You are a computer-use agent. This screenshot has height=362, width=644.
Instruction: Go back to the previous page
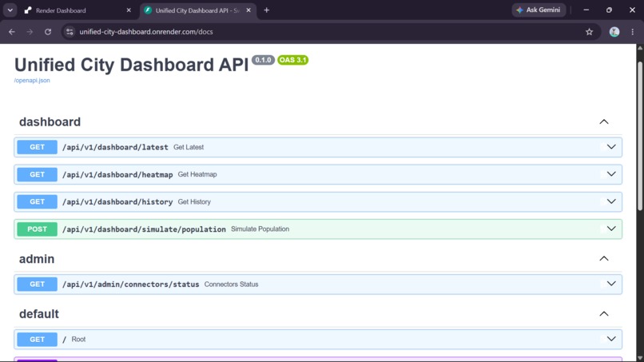[11, 32]
